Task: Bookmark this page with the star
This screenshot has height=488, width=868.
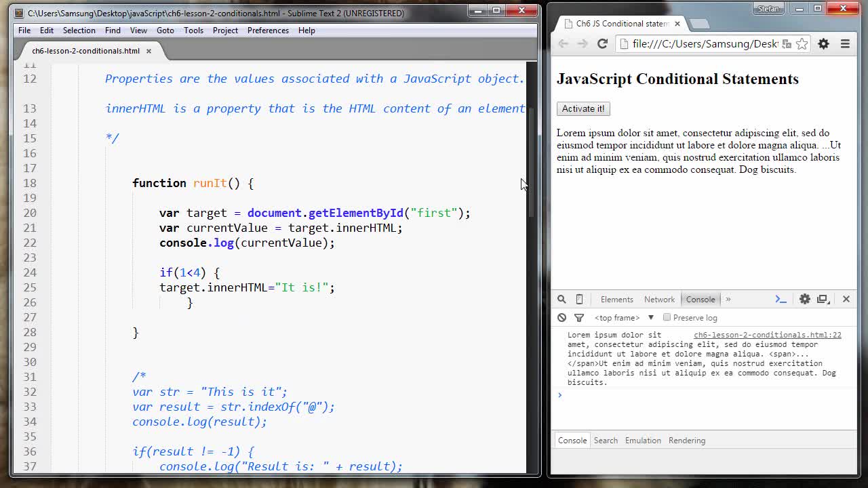Action: point(802,43)
